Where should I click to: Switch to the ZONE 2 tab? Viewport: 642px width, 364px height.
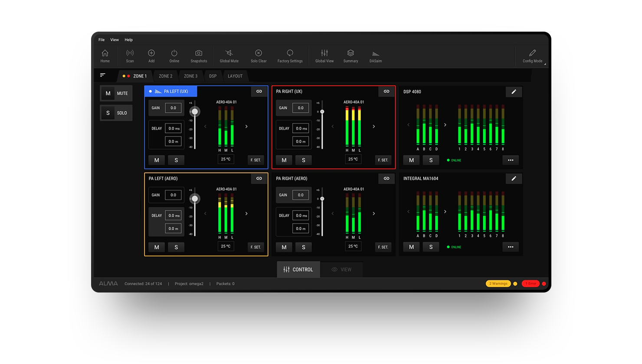coord(165,76)
